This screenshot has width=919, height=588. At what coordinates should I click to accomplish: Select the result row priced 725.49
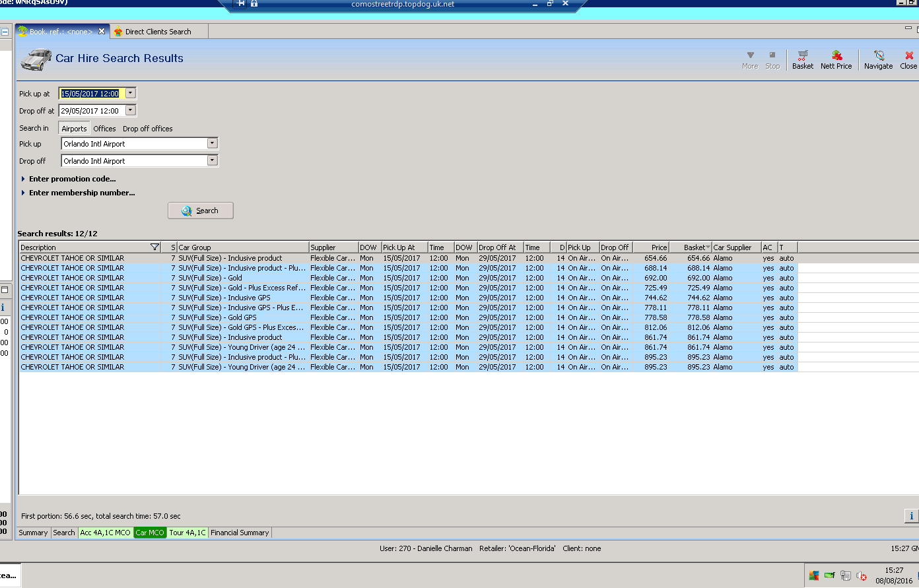click(x=408, y=288)
